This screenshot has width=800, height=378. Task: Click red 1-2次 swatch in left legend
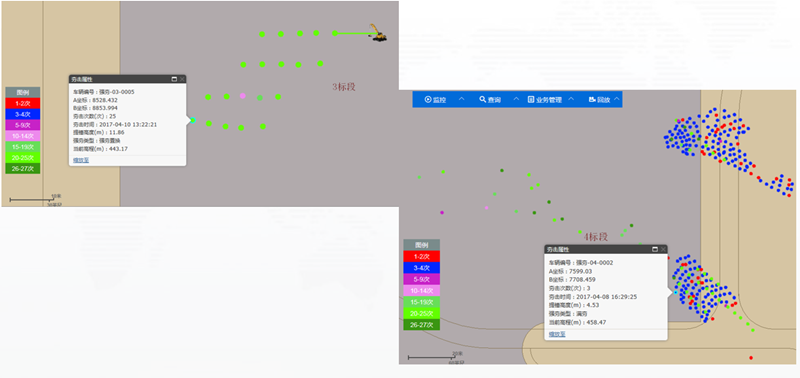coord(22,103)
